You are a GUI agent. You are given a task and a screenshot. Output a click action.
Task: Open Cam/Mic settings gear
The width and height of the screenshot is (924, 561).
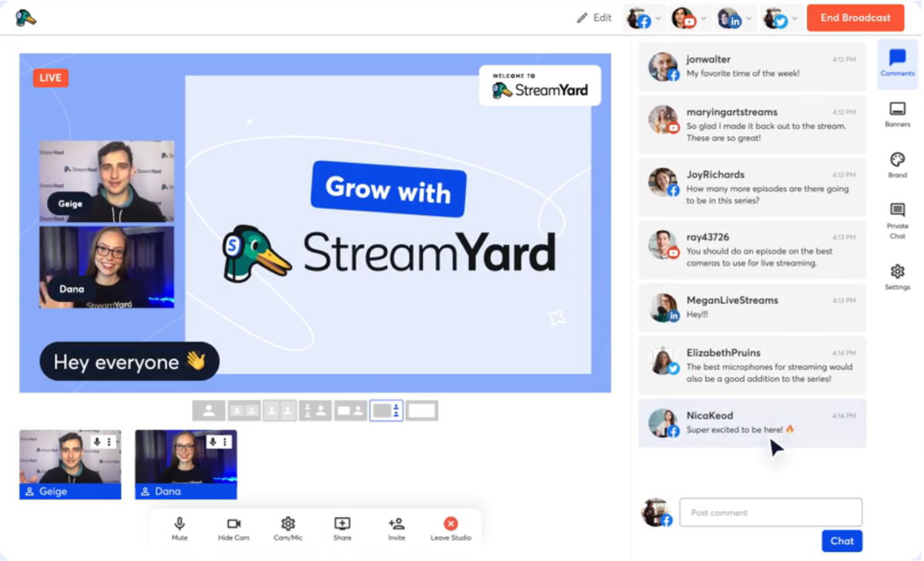coord(288,523)
